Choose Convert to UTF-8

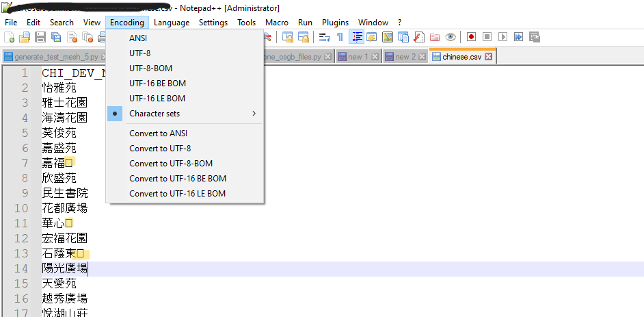[185, 149]
